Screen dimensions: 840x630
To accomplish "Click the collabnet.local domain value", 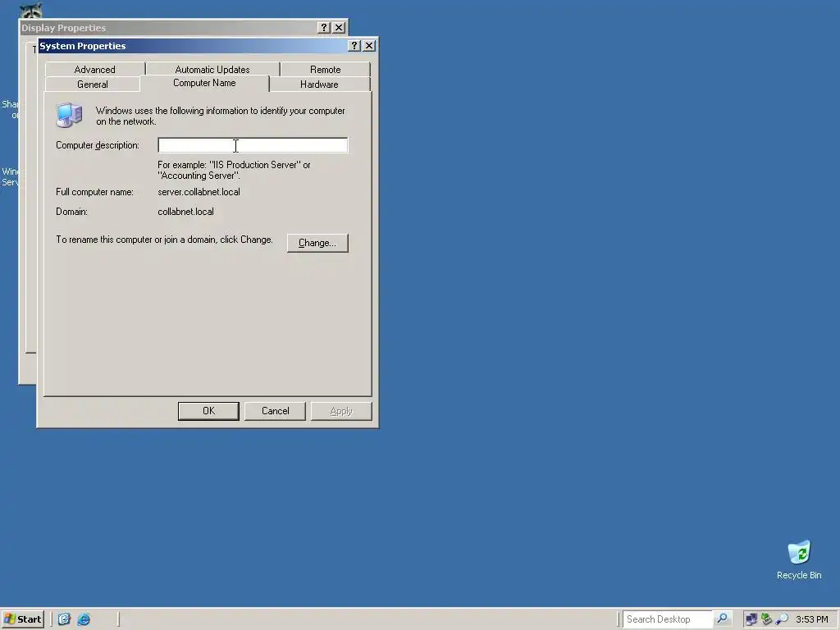I will [185, 212].
